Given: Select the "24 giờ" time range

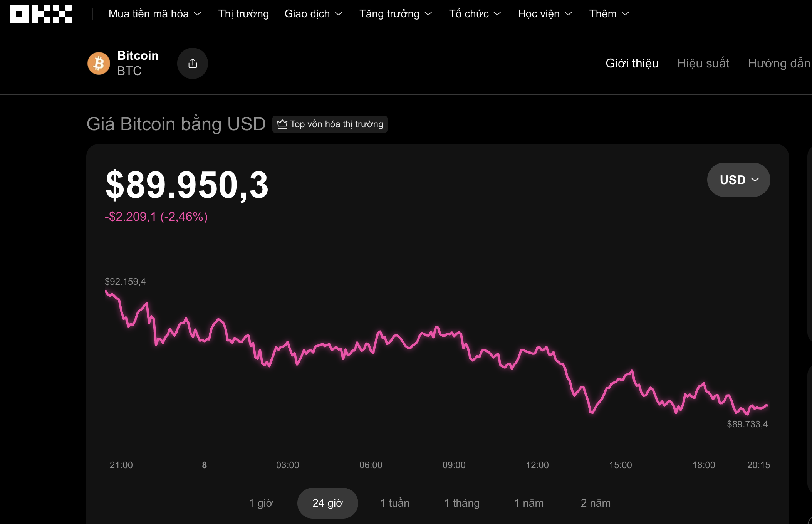Looking at the screenshot, I should (327, 503).
